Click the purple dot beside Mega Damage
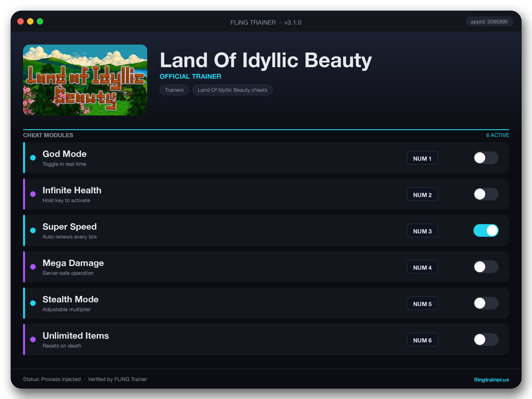Image resolution: width=532 pixels, height=399 pixels. point(33,267)
